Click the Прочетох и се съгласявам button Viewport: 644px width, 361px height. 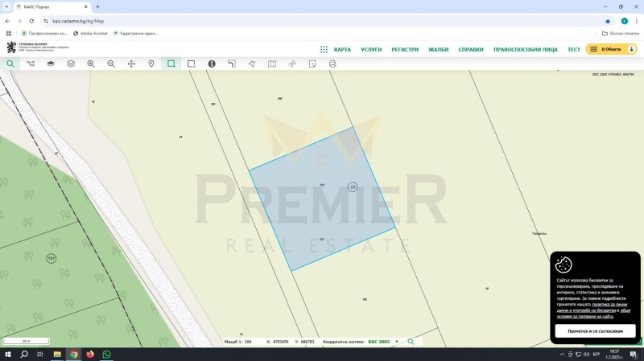(x=595, y=331)
